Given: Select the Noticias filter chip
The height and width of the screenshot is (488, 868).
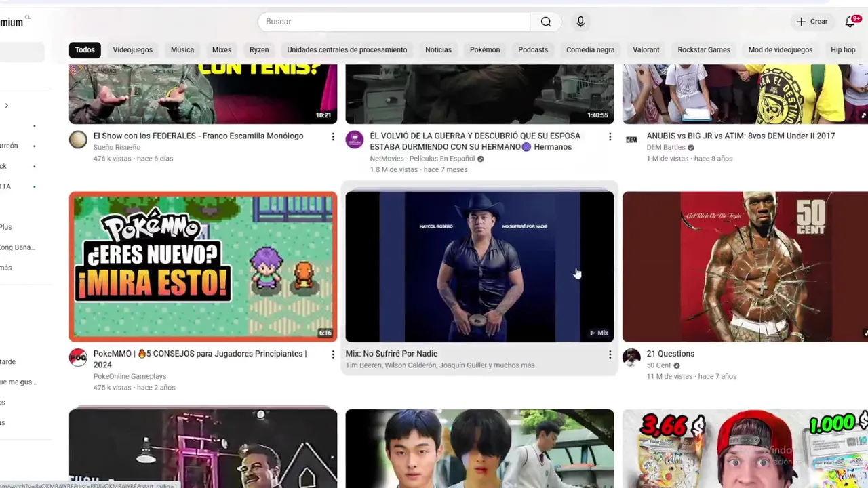Looking at the screenshot, I should click(438, 49).
